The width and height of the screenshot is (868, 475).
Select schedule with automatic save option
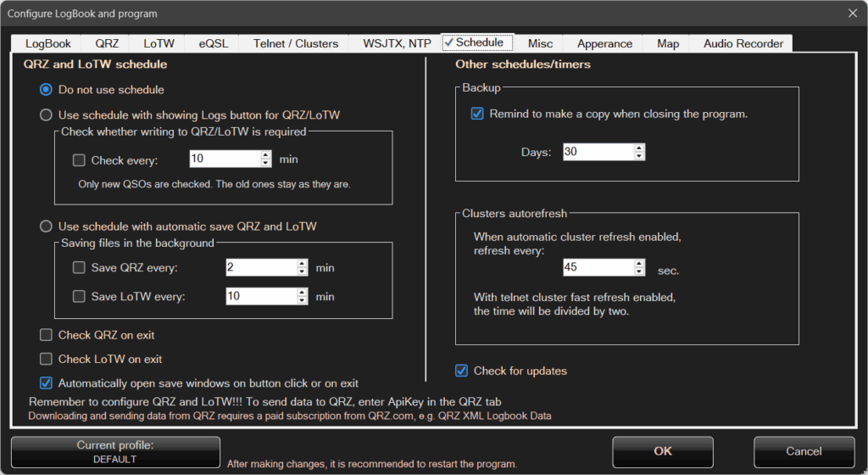(x=47, y=226)
